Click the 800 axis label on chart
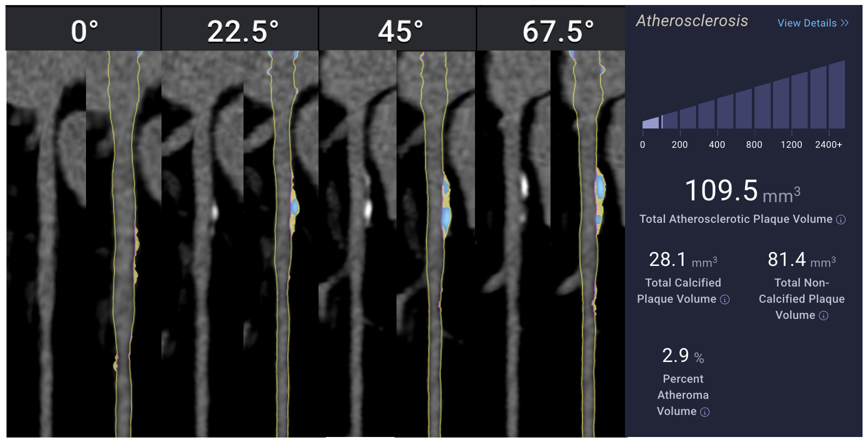This screenshot has width=868, height=443. pyautogui.click(x=754, y=144)
